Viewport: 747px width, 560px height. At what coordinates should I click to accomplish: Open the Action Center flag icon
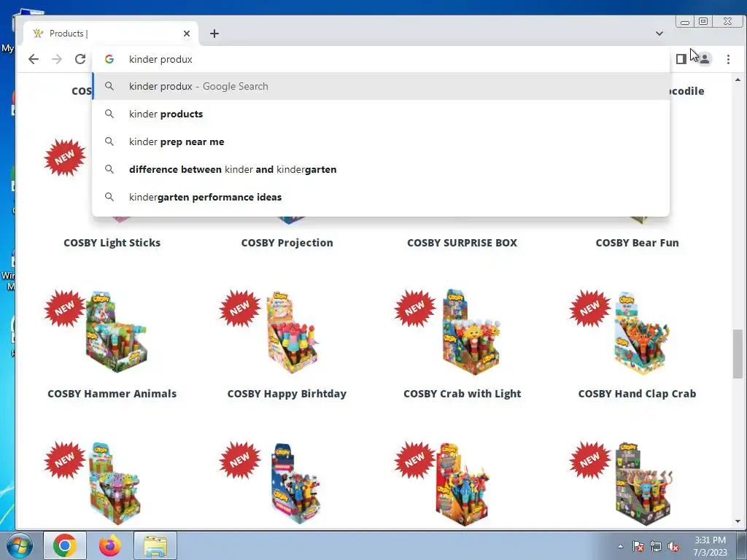click(638, 546)
